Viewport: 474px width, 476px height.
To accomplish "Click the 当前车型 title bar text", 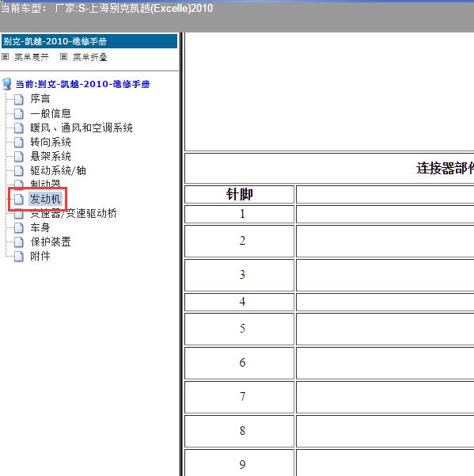I will (107, 9).
